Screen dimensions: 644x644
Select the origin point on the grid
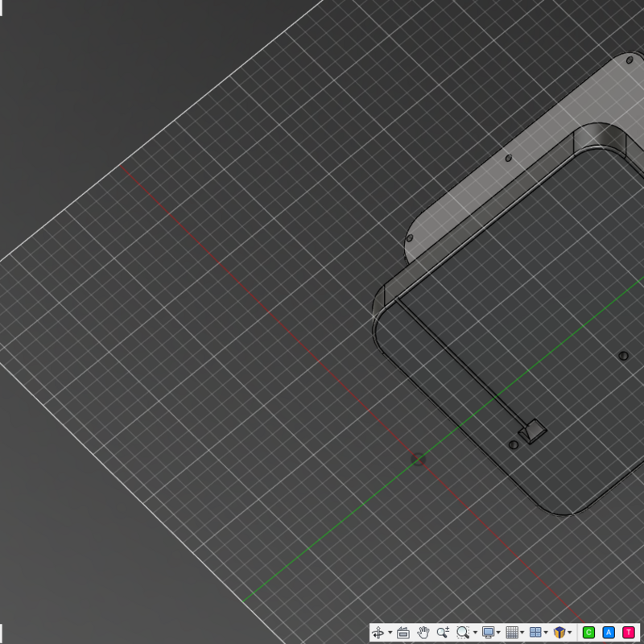click(x=418, y=460)
